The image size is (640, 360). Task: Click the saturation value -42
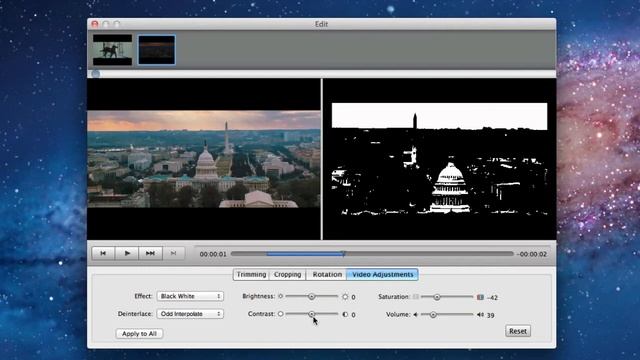pyautogui.click(x=492, y=298)
